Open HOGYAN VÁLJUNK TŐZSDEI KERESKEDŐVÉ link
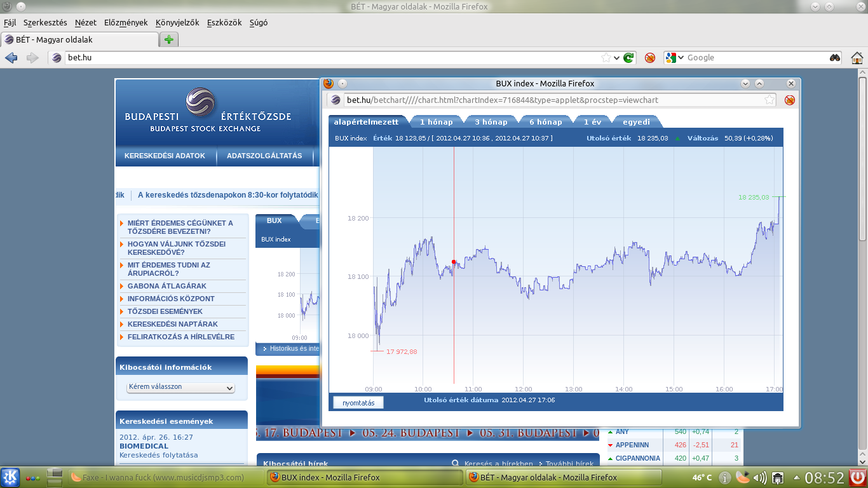Image resolution: width=868 pixels, height=488 pixels. point(177,248)
